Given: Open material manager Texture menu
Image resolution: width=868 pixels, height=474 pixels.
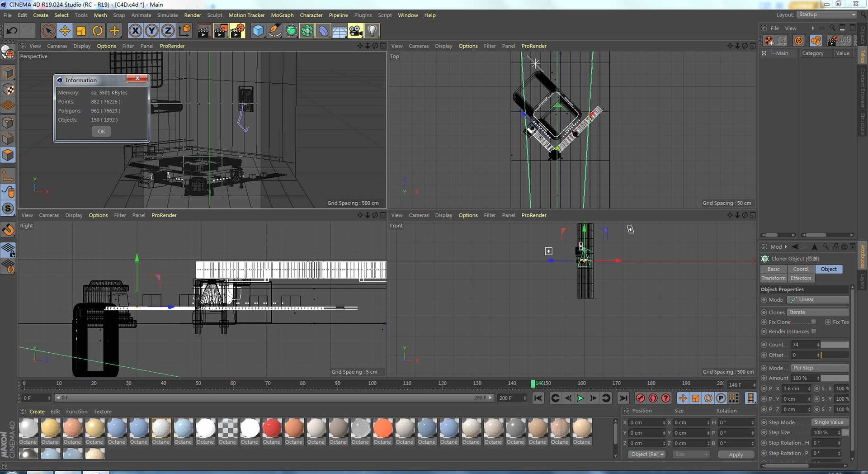Looking at the screenshot, I should tap(103, 412).
